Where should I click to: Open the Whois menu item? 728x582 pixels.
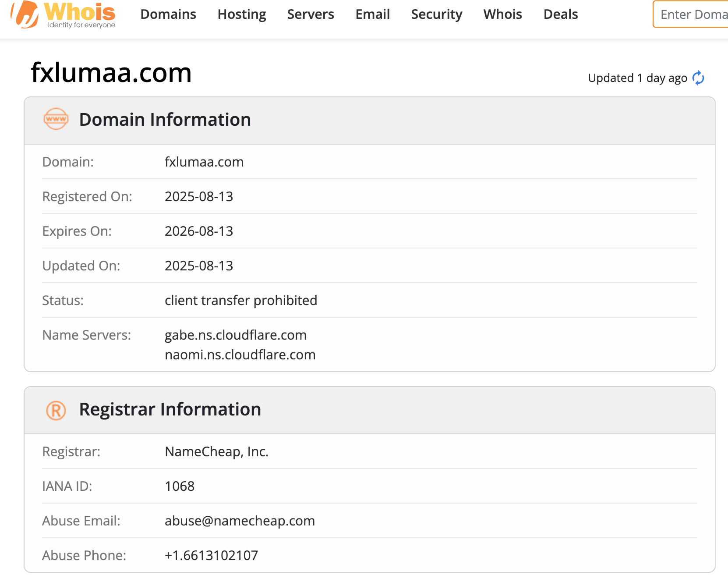click(503, 14)
